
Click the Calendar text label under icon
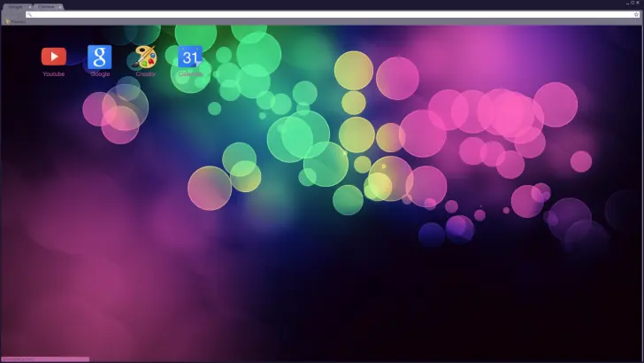click(x=190, y=73)
